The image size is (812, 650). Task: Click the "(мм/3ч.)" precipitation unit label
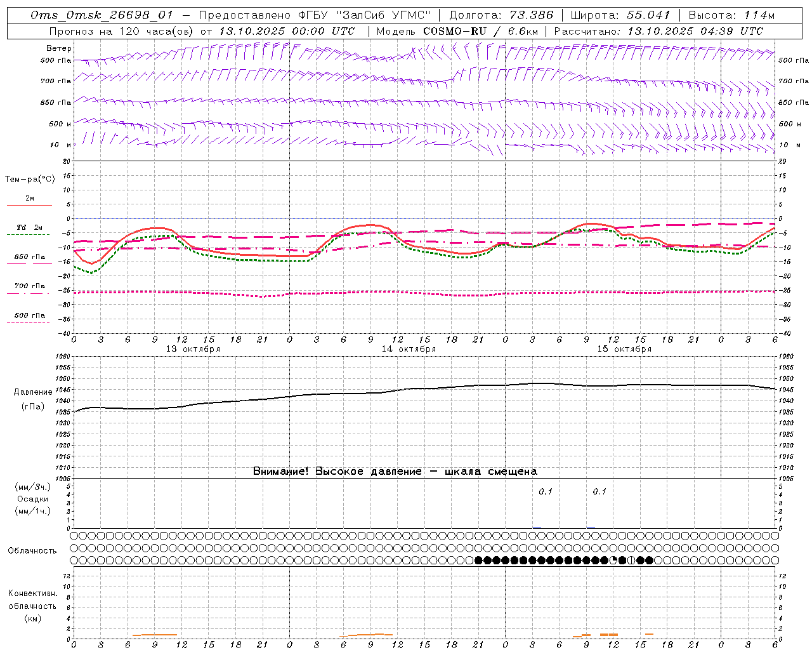click(33, 487)
